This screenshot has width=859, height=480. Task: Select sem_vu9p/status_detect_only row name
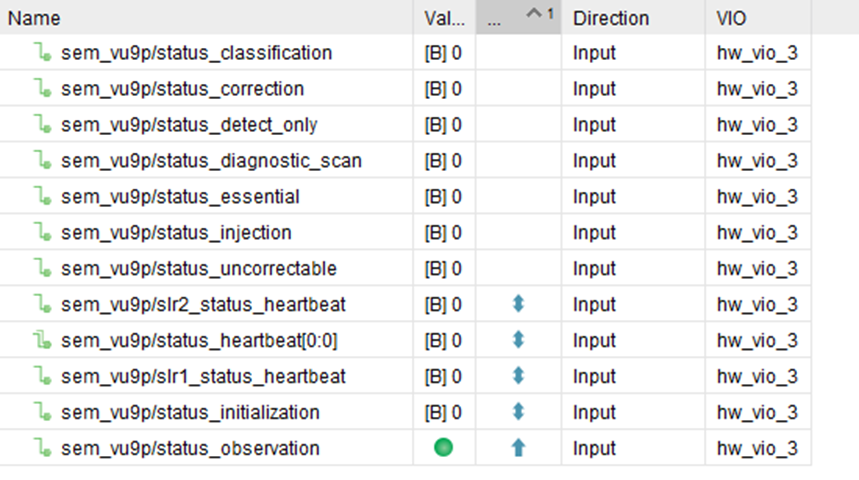[189, 125]
